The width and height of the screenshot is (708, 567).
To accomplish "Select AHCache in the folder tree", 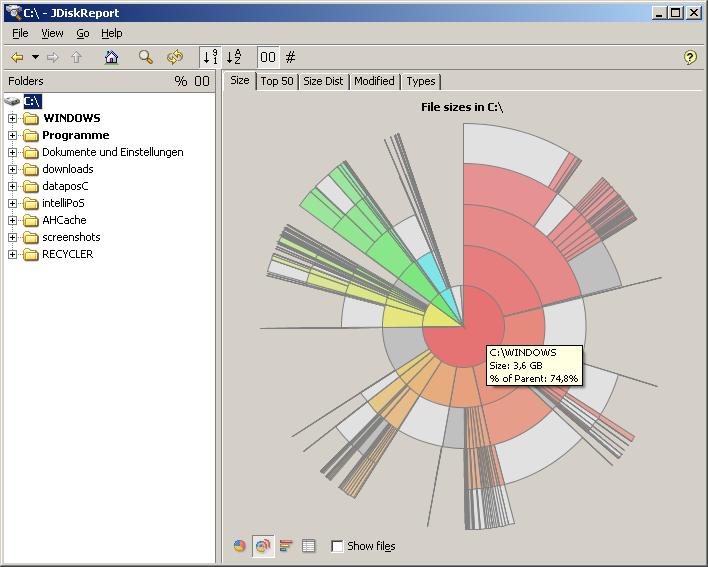I will (64, 220).
